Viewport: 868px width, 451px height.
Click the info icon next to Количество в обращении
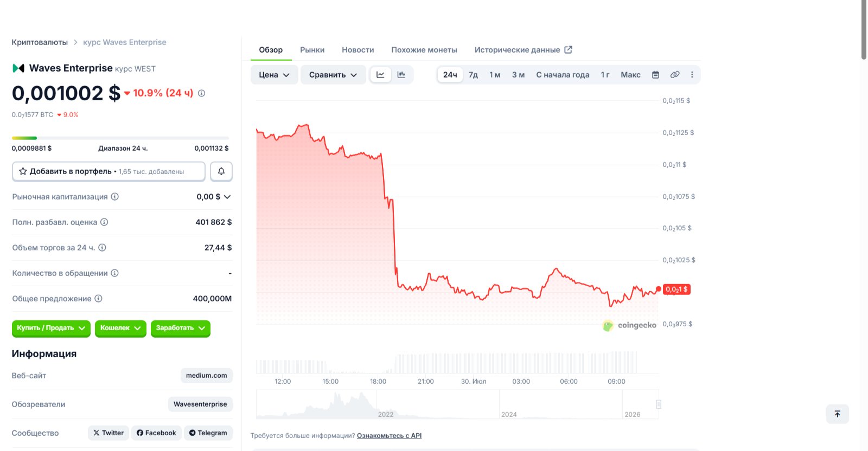[x=115, y=273]
